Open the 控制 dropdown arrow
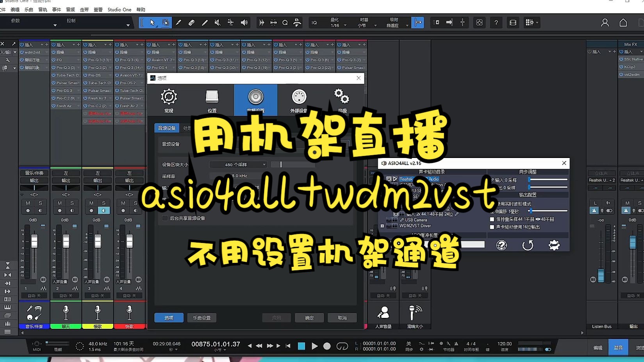 tap(128, 25)
